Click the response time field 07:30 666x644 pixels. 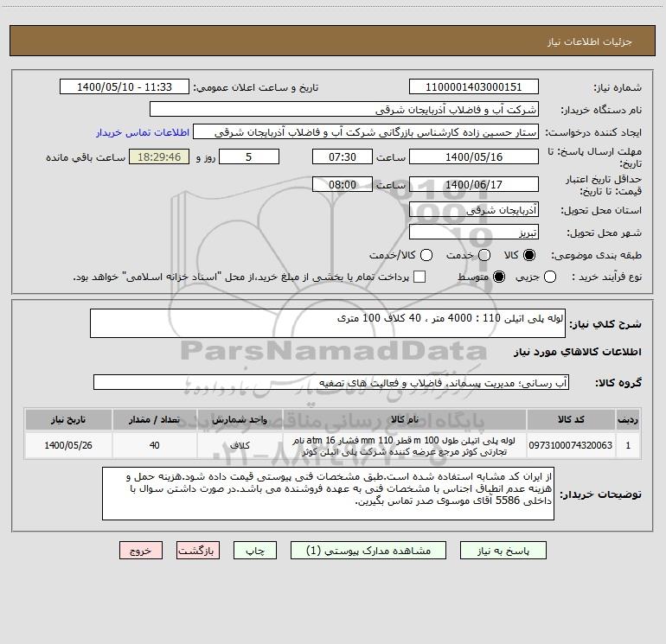[x=343, y=156]
